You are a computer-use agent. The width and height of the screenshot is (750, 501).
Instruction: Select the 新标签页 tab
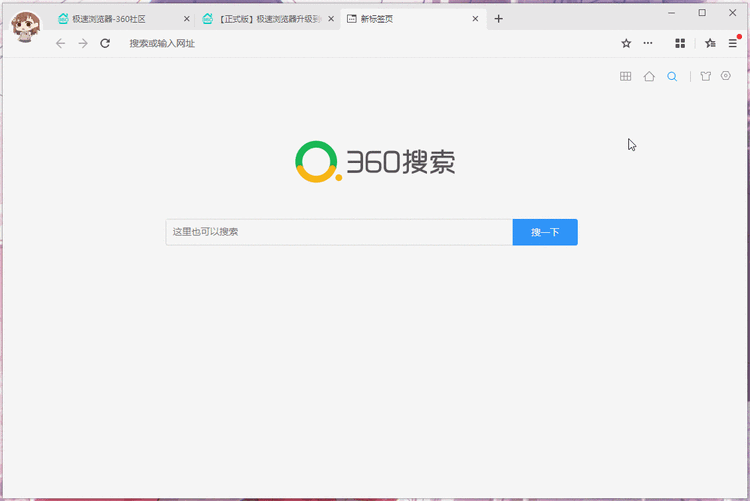[x=413, y=19]
